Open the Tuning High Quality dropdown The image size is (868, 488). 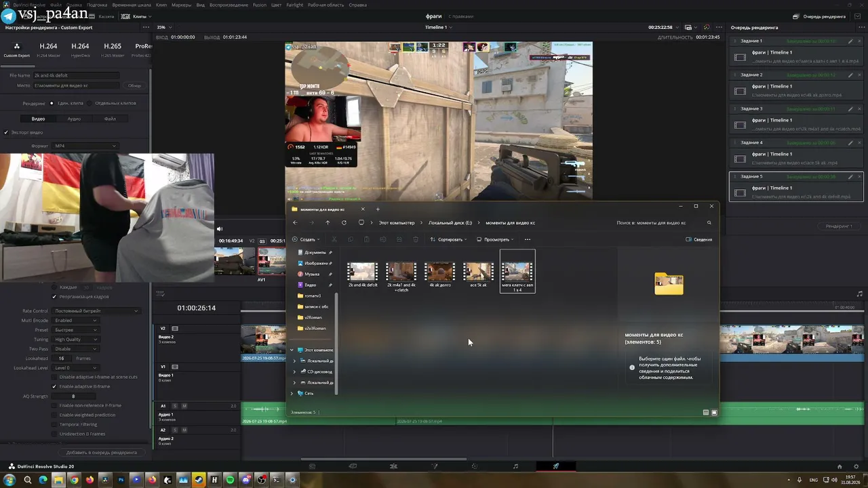(75, 339)
